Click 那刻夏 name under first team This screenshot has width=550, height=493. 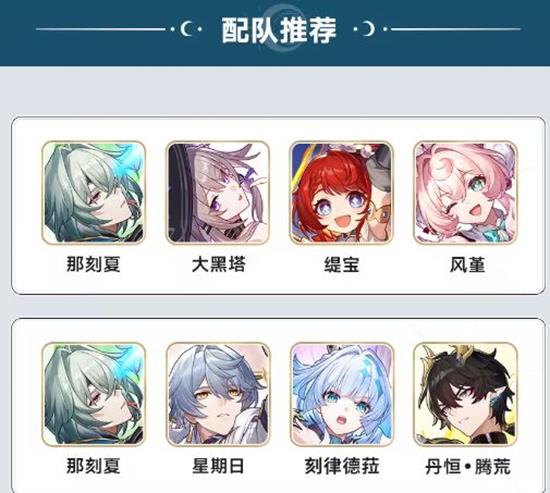[x=93, y=264]
